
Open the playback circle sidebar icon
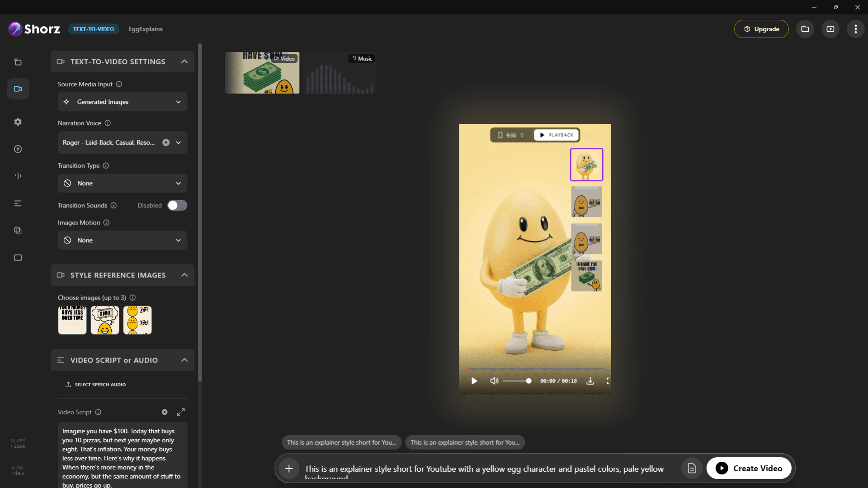click(x=18, y=149)
